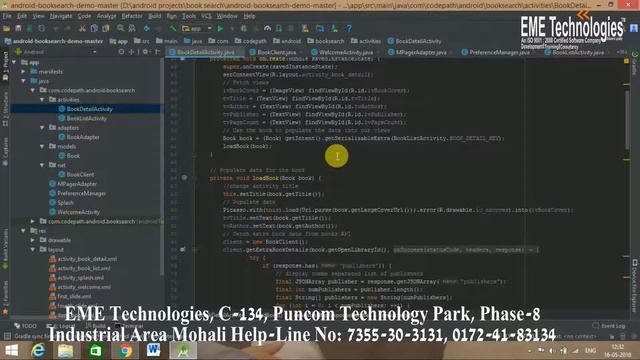Click the Open folder toolbar icon

[7, 28]
